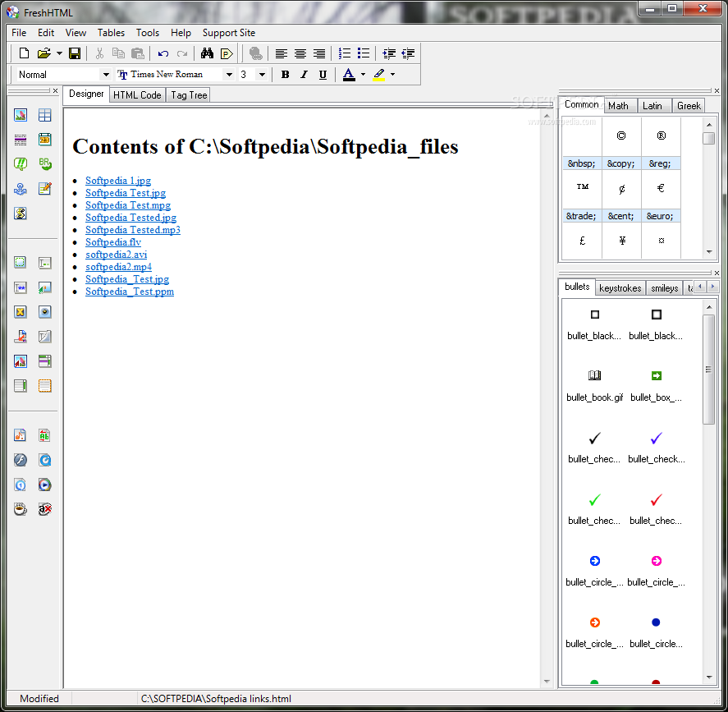The height and width of the screenshot is (712, 728).
Task: Click the Softpedia.flv link
Action: [112, 242]
